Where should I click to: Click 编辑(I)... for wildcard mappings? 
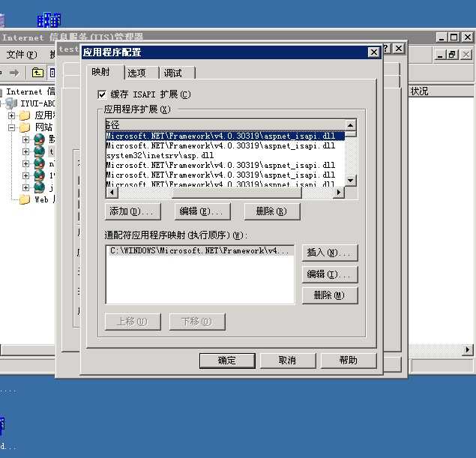[x=330, y=274]
